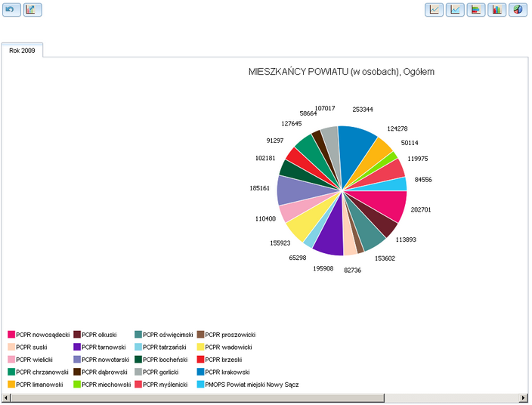
Task: Click the PCPR wadowicki yellow legend swatch
Action: click(200, 348)
